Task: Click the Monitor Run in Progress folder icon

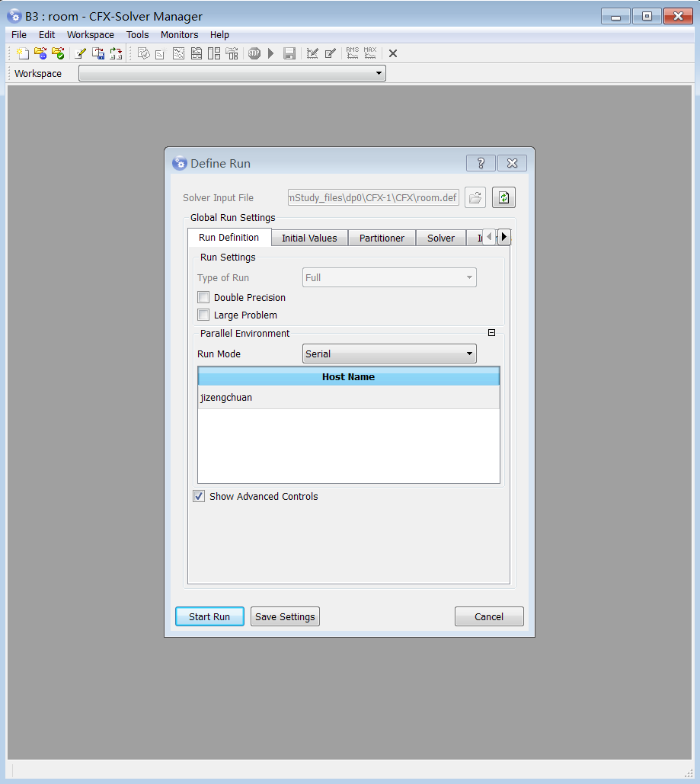Action: coord(40,53)
